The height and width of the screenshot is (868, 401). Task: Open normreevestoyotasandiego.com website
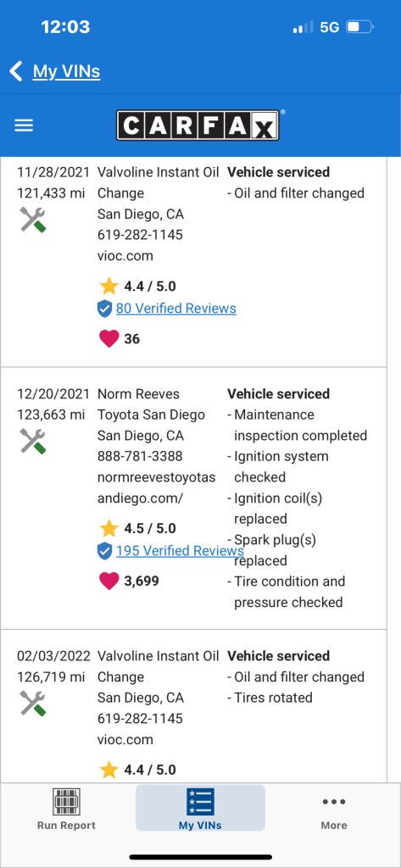point(157,487)
